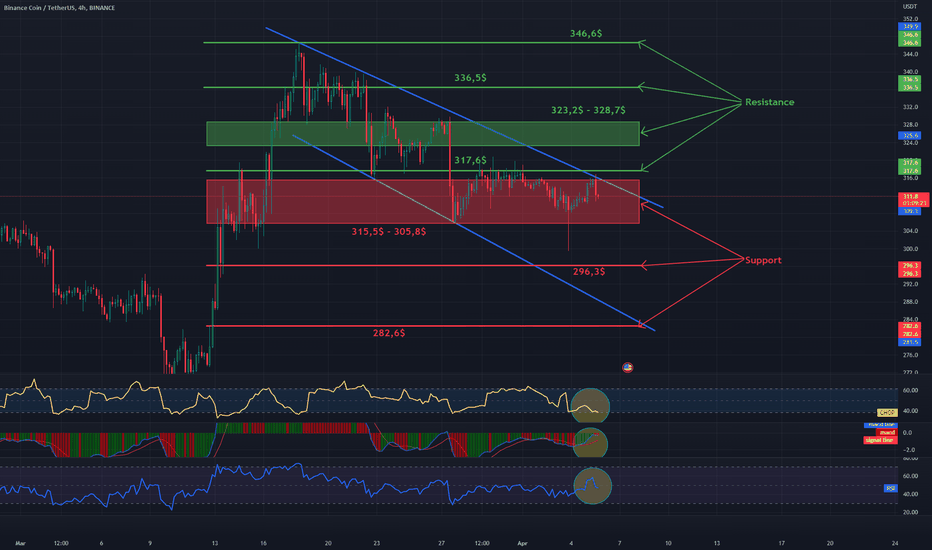Click the 'Resistance' text label
Screen dimensions: 932x550
pyautogui.click(x=769, y=102)
